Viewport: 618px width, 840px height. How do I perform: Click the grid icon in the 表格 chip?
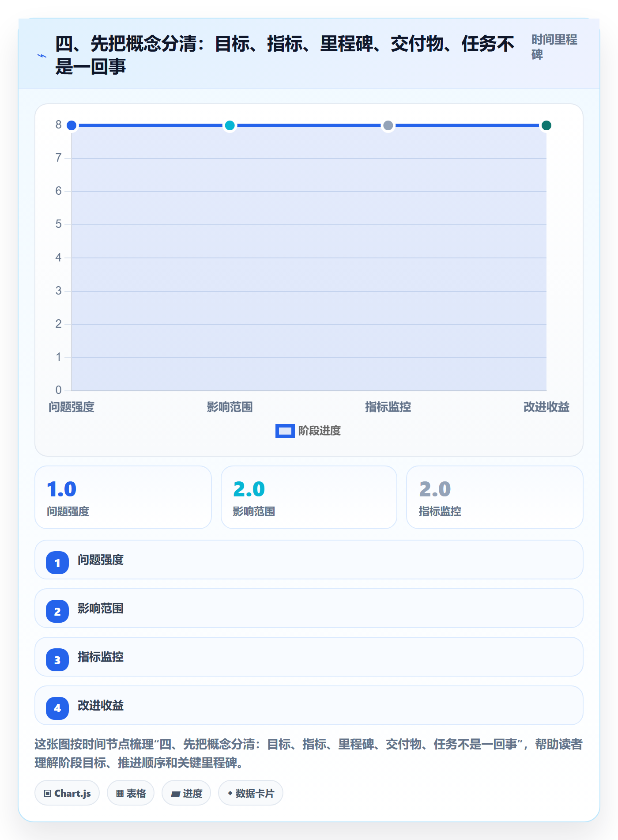(x=120, y=794)
